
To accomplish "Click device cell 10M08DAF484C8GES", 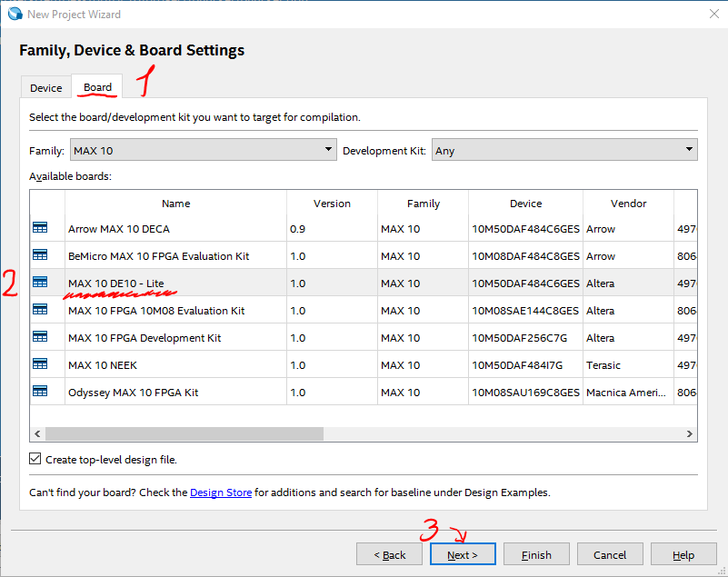I will (525, 256).
